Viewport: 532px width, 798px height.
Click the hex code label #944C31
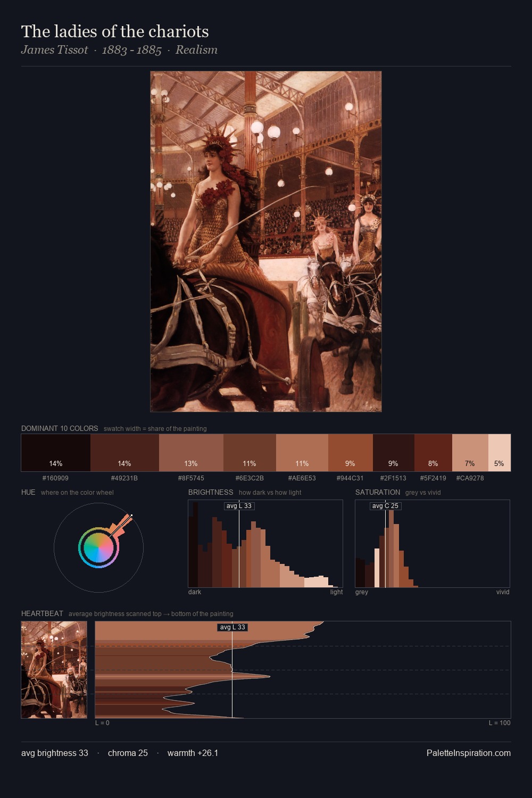[351, 478]
